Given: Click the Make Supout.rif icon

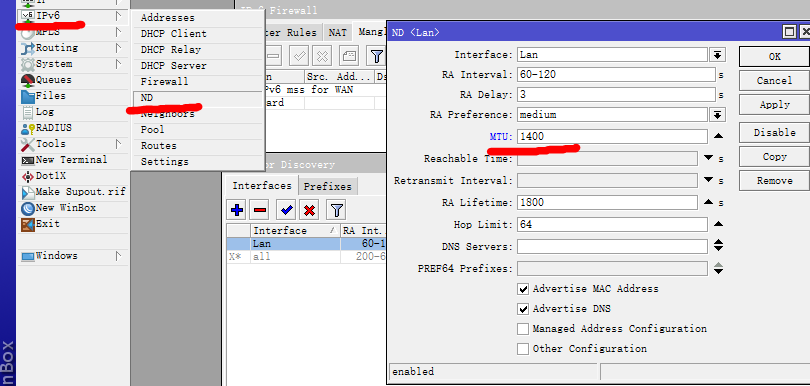Looking at the screenshot, I should coord(27,192).
